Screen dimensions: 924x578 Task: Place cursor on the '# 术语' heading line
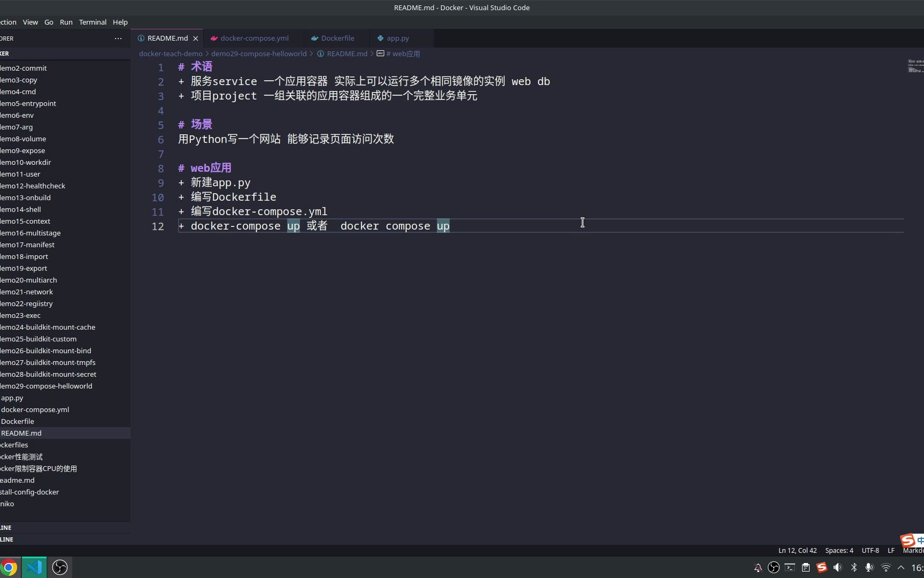pyautogui.click(x=195, y=67)
